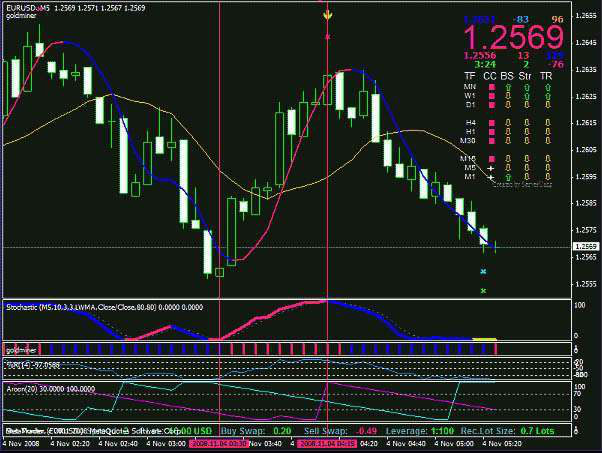Viewport: 602px width, 453px height.
Task: Click the H4 row BS down arrow
Action: click(x=508, y=123)
